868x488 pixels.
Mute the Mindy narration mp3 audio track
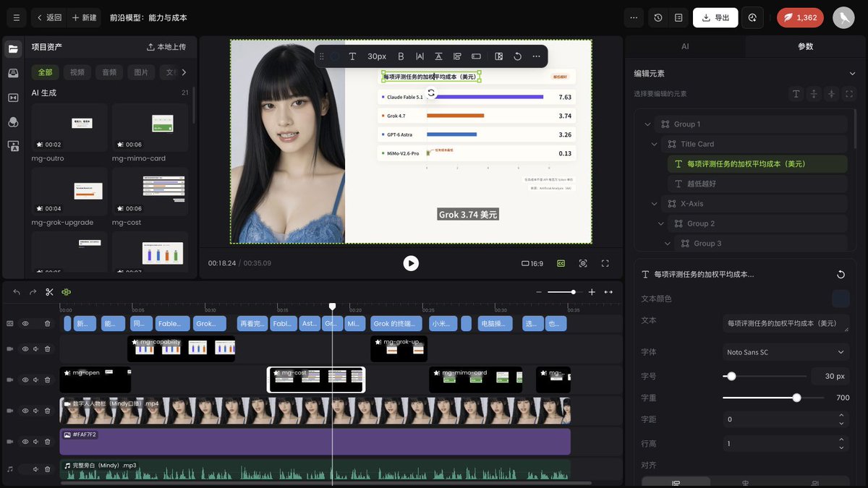tap(36, 469)
